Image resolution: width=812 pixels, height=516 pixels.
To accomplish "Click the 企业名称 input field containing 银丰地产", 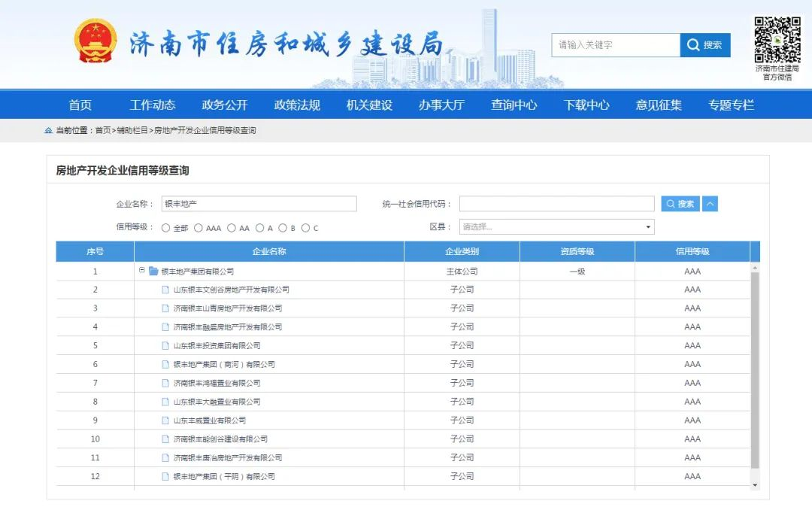I will click(x=259, y=203).
